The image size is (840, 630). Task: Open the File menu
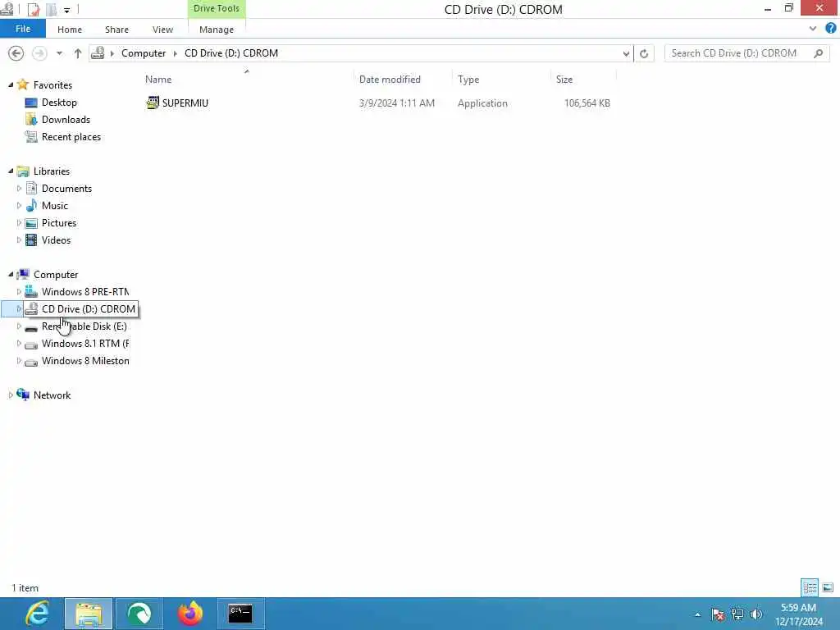click(23, 29)
